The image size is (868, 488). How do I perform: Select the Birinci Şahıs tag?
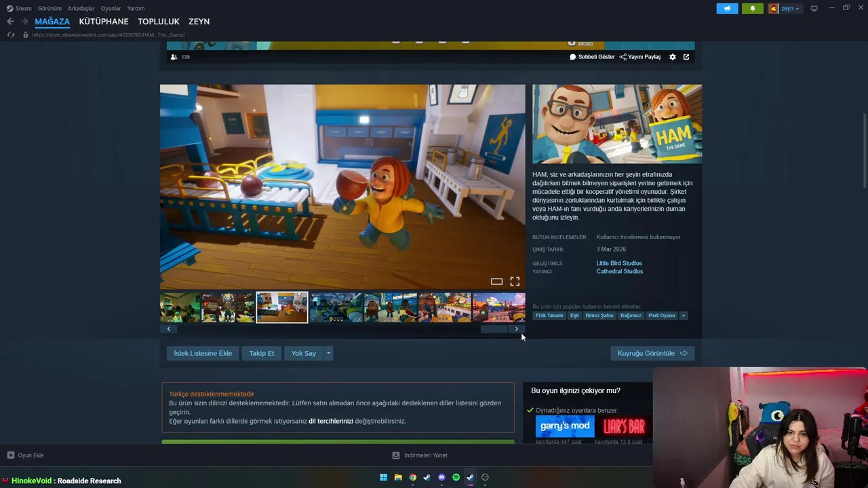[599, 315]
